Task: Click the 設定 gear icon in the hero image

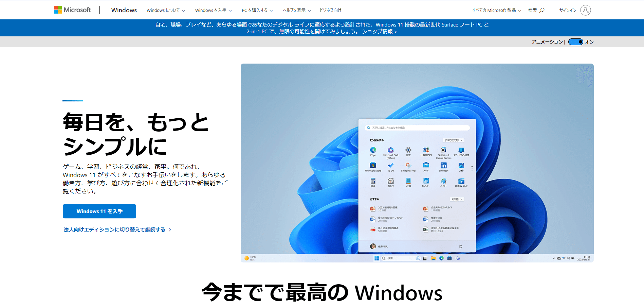Action: click(408, 150)
